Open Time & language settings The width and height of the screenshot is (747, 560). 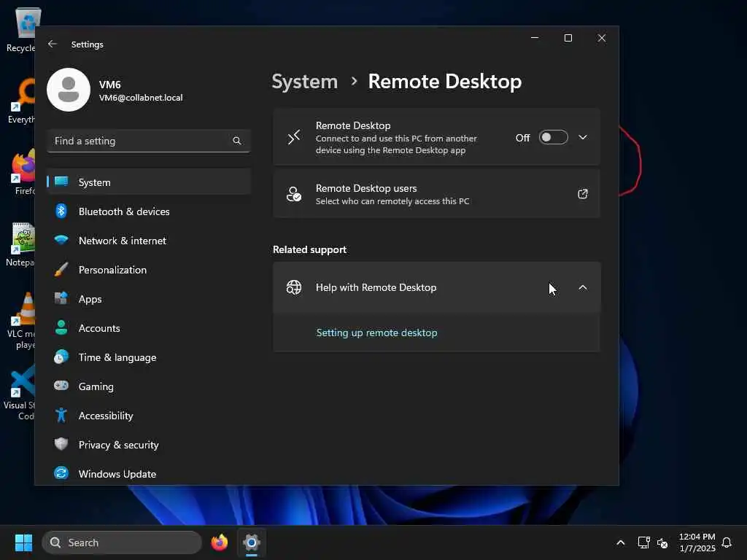coord(149,357)
